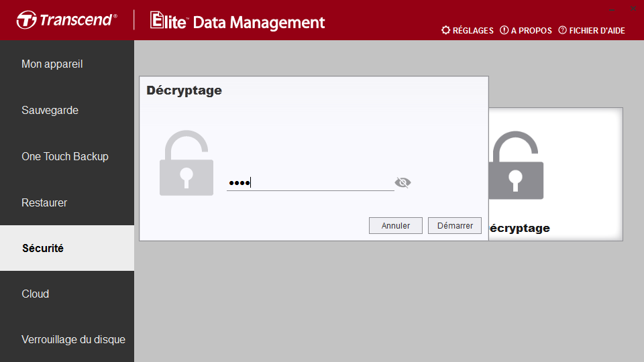Click the A Propos info icon
The image size is (644, 362).
504,30
